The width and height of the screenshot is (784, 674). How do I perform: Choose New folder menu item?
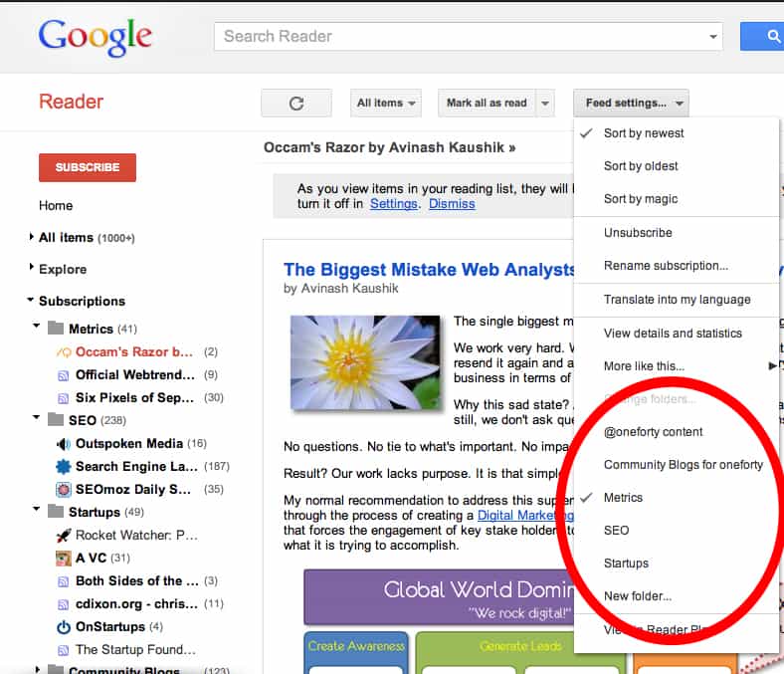tap(677, 596)
